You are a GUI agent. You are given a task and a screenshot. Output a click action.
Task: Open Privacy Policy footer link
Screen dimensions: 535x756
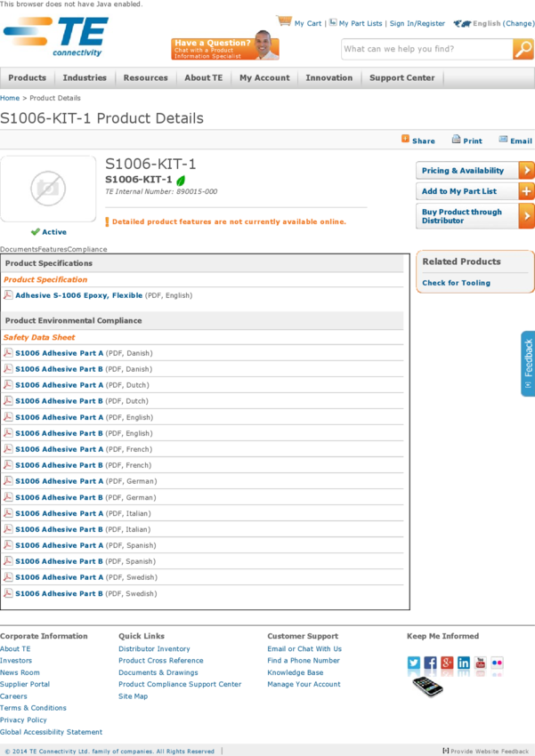23,720
